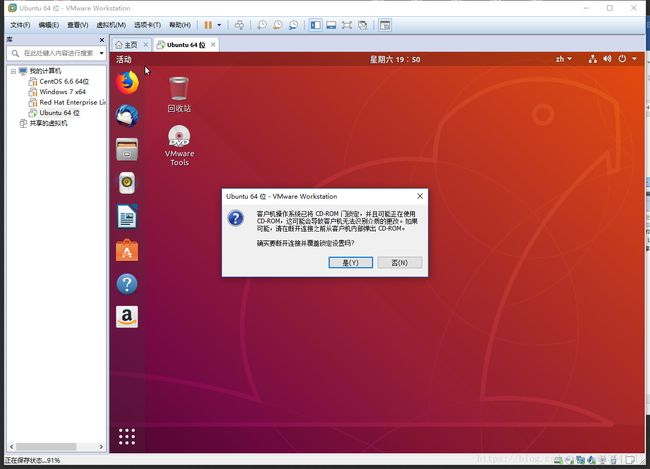The image size is (650, 469).
Task: Select Windows 7 x64 in the library
Action: (63, 92)
